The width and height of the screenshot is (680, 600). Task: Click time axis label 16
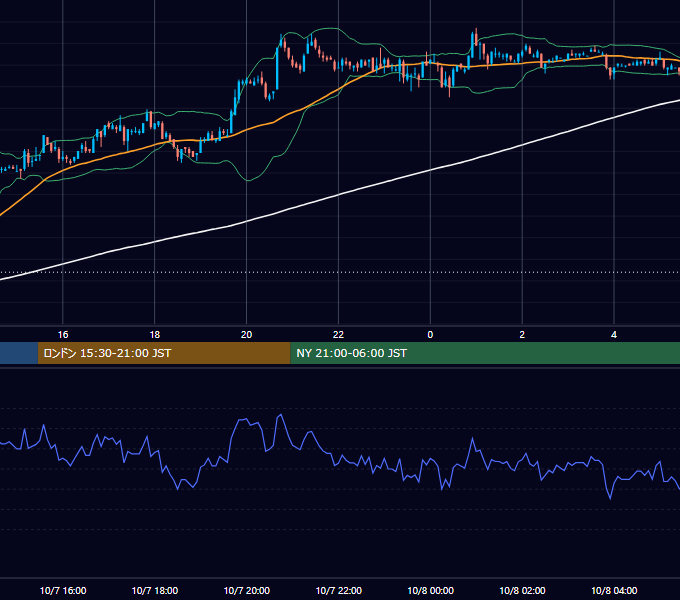coord(63,335)
